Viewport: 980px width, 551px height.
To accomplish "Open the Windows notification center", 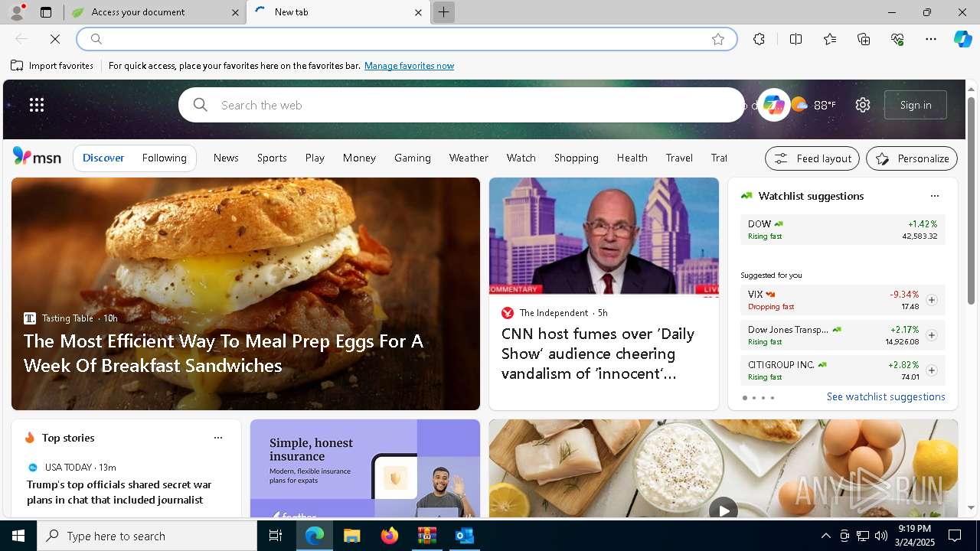I will pyautogui.click(x=955, y=536).
